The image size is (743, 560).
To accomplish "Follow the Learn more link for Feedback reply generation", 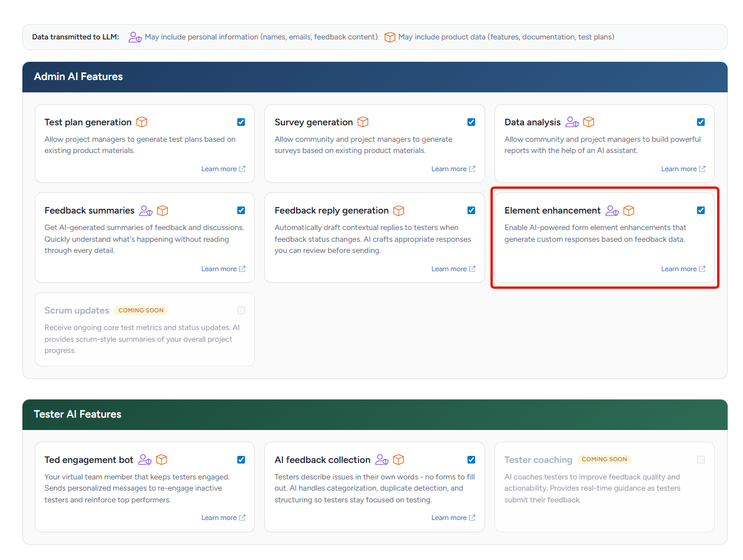I will [x=453, y=269].
